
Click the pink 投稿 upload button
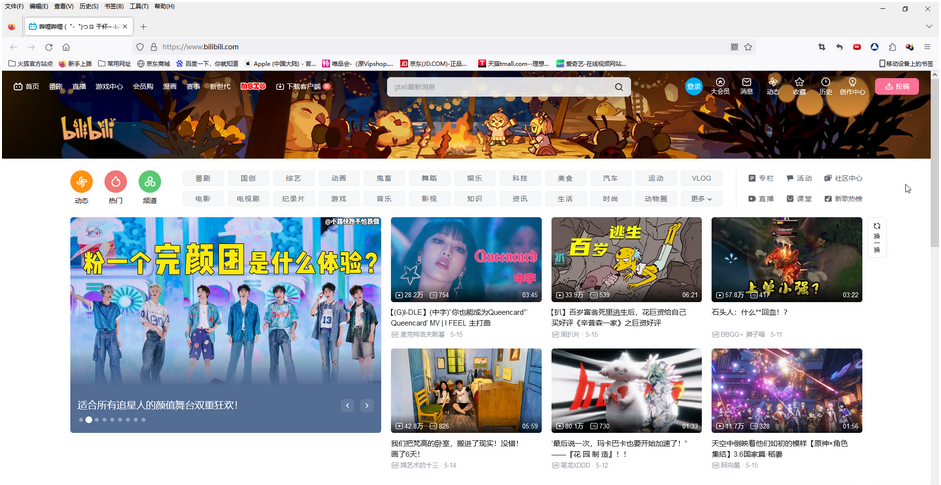(x=896, y=87)
